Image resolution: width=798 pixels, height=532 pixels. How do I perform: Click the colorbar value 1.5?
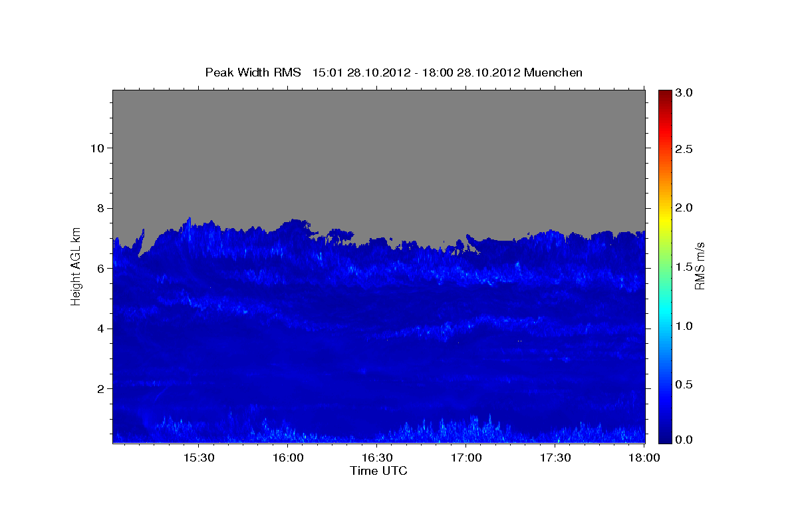coord(685,267)
